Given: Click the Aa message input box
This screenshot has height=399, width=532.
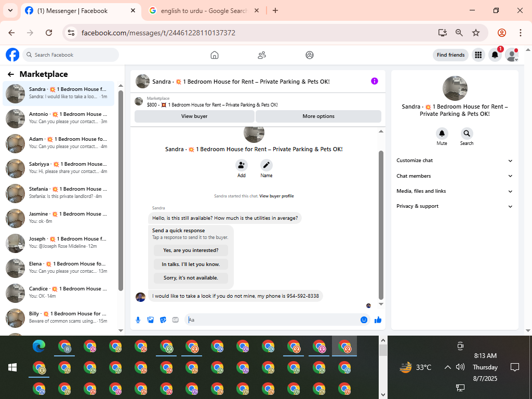Looking at the screenshot, I should (x=273, y=320).
